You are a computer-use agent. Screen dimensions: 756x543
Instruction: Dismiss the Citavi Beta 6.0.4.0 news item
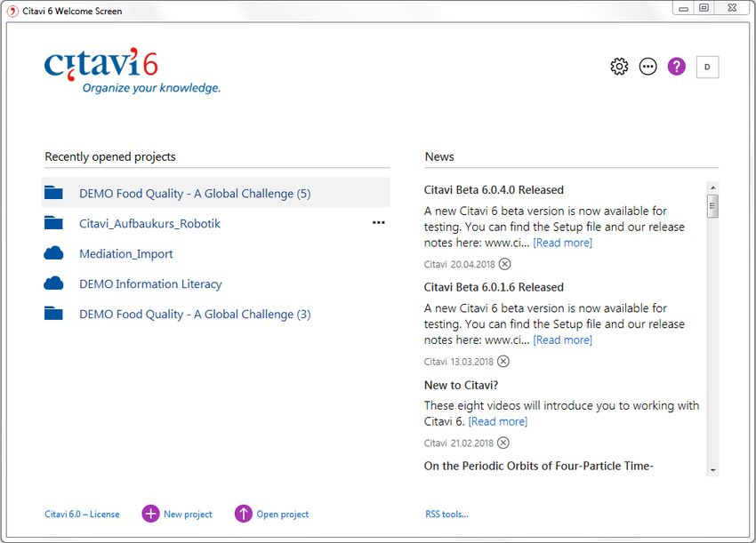point(504,264)
